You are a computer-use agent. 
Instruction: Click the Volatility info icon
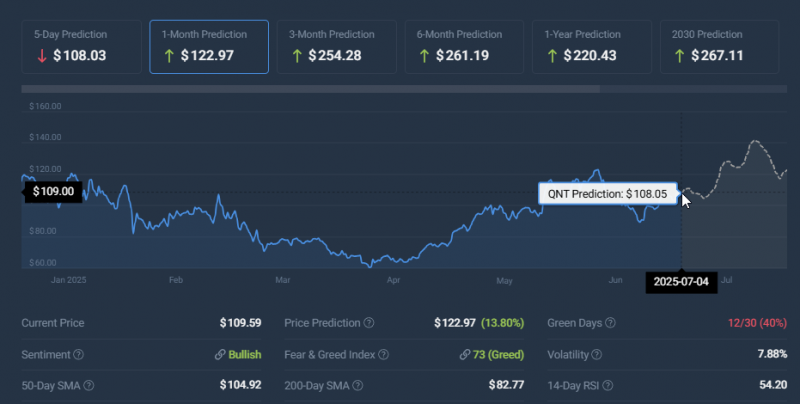point(598,354)
